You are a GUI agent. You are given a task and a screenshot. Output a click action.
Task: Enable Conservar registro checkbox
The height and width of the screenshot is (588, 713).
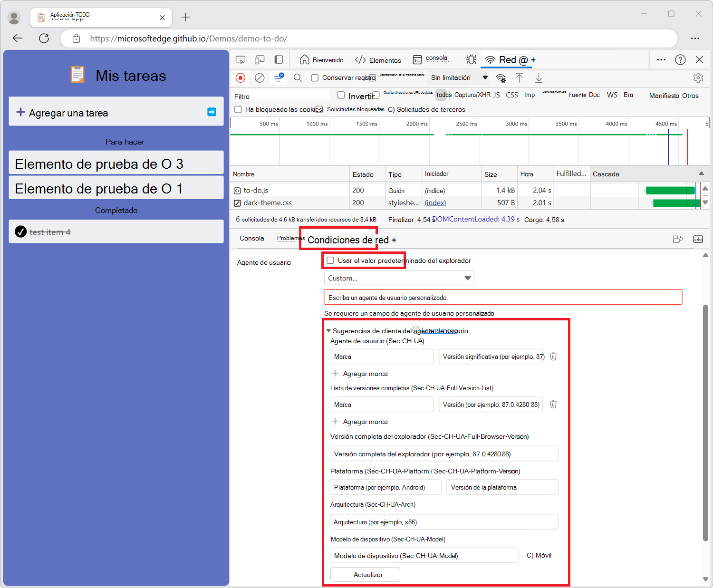pos(315,77)
